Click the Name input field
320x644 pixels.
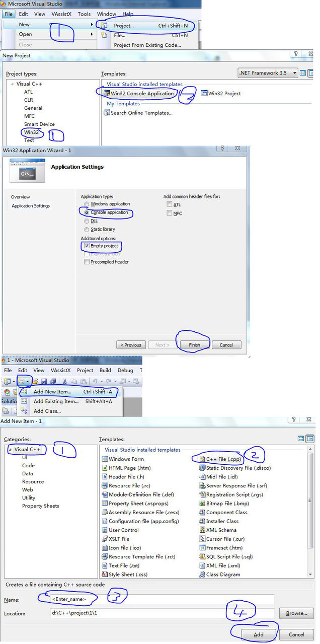pyautogui.click(x=162, y=599)
